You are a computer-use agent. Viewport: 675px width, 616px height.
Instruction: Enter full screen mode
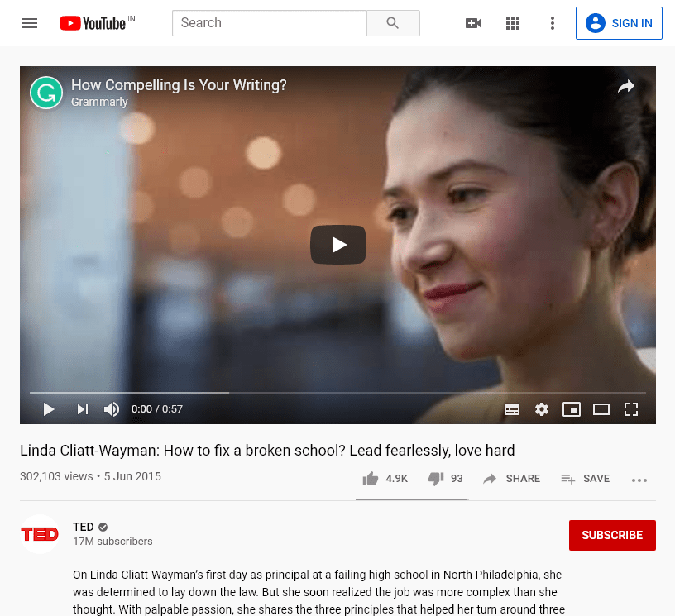[631, 409]
